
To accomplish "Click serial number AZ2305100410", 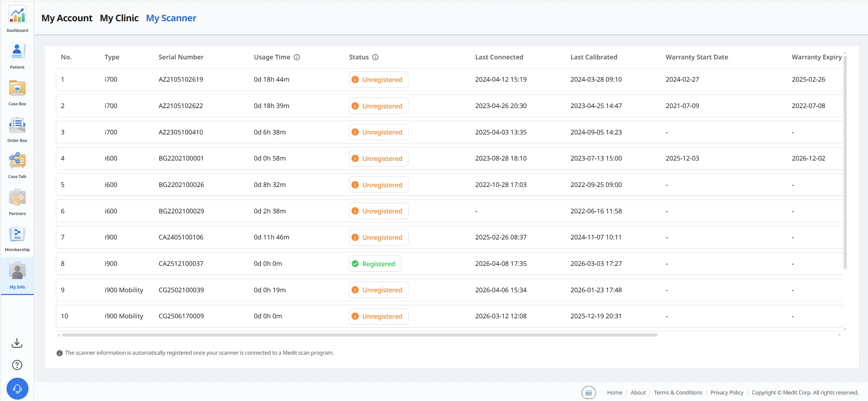I will pos(181,132).
